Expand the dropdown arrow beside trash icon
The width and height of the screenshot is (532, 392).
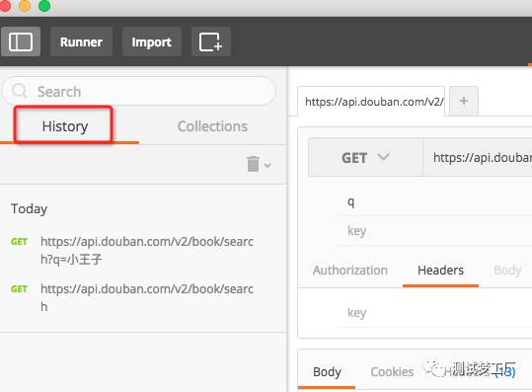pos(267,165)
